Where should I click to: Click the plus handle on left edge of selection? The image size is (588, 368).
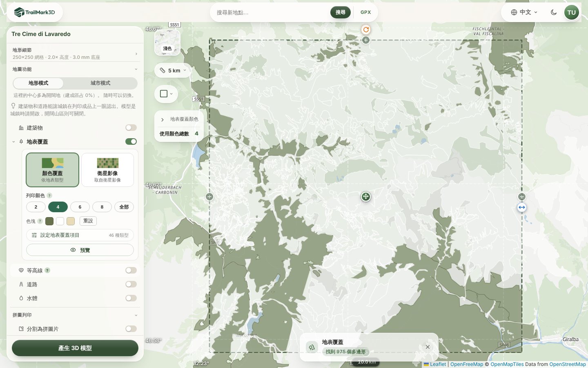click(x=209, y=197)
